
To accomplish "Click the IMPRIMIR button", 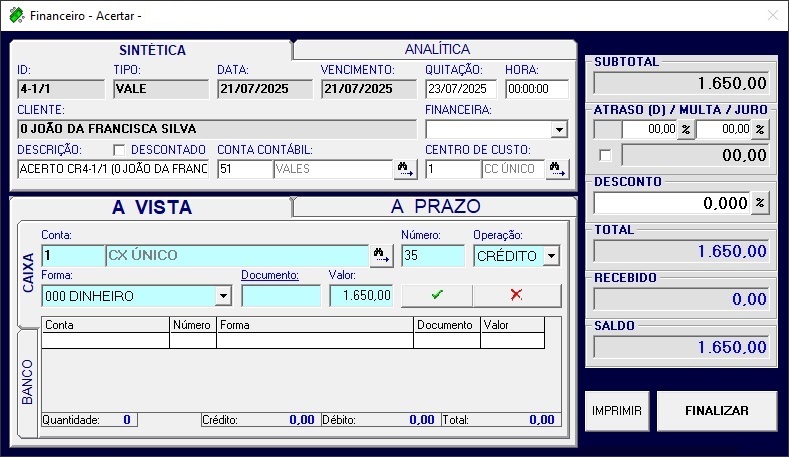I will pos(617,411).
